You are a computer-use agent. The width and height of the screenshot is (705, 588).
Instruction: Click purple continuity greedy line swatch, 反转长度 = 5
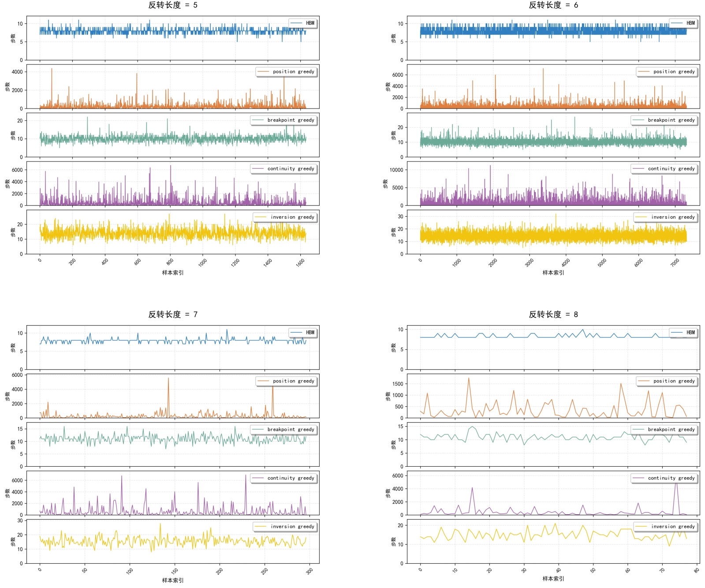(x=258, y=169)
